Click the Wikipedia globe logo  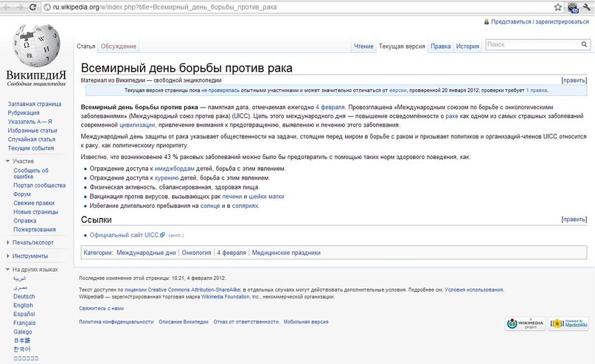pyautogui.click(x=36, y=46)
